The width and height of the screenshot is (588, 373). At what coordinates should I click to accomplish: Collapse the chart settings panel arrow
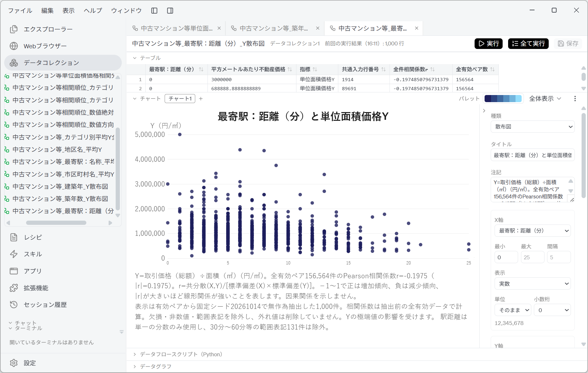pos(484,111)
